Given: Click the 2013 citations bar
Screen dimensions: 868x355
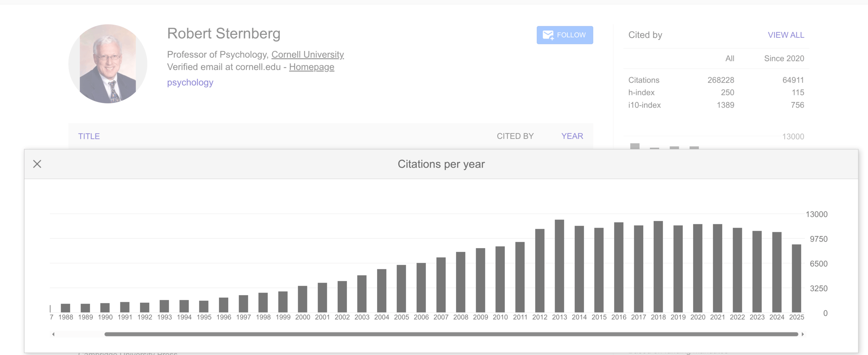Looking at the screenshot, I should coord(559,266).
